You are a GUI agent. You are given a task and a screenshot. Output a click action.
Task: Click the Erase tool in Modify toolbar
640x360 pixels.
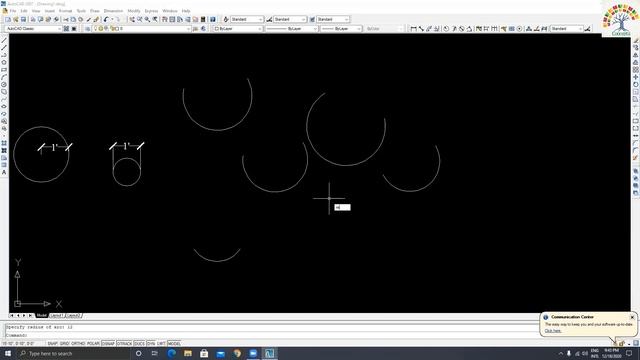[x=636, y=40]
